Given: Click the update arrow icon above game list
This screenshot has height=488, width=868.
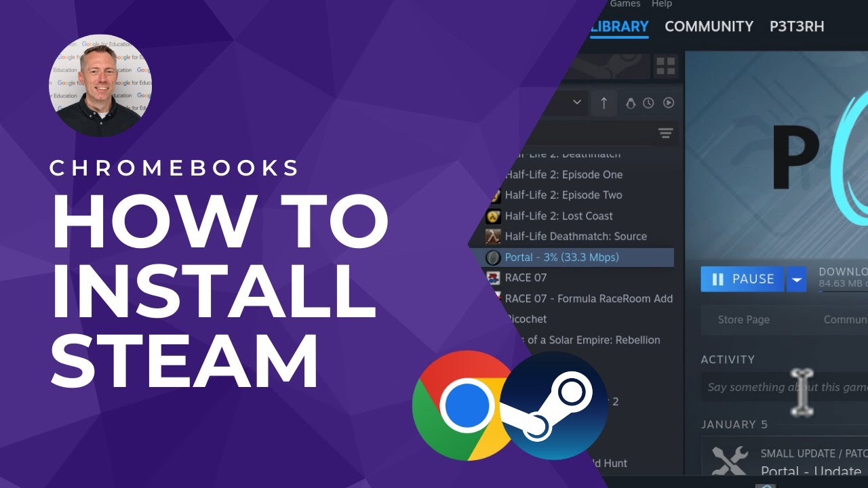Looking at the screenshot, I should [x=604, y=102].
